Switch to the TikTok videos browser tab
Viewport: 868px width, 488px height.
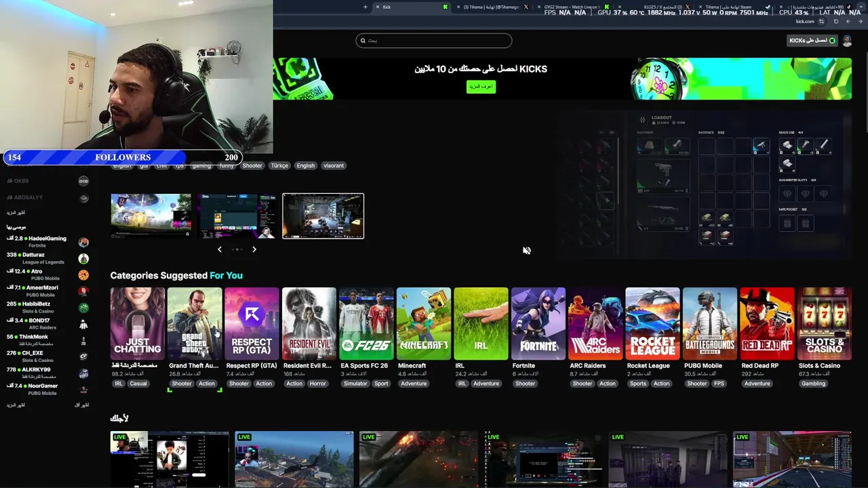[817, 7]
